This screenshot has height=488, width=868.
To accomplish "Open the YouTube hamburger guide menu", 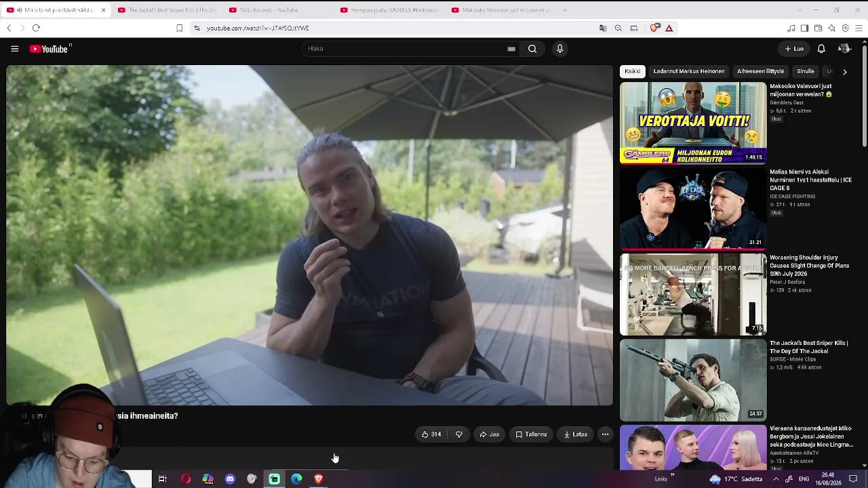I will click(x=14, y=49).
